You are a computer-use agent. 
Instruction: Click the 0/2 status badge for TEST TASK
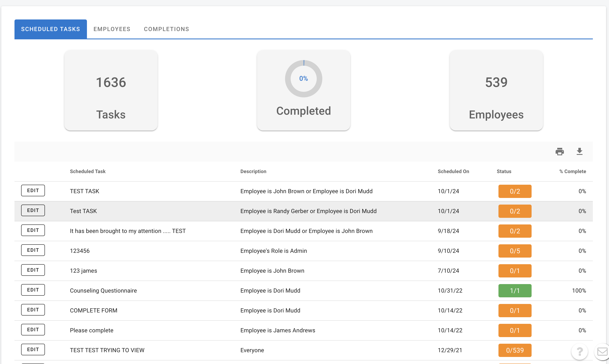[x=515, y=191]
